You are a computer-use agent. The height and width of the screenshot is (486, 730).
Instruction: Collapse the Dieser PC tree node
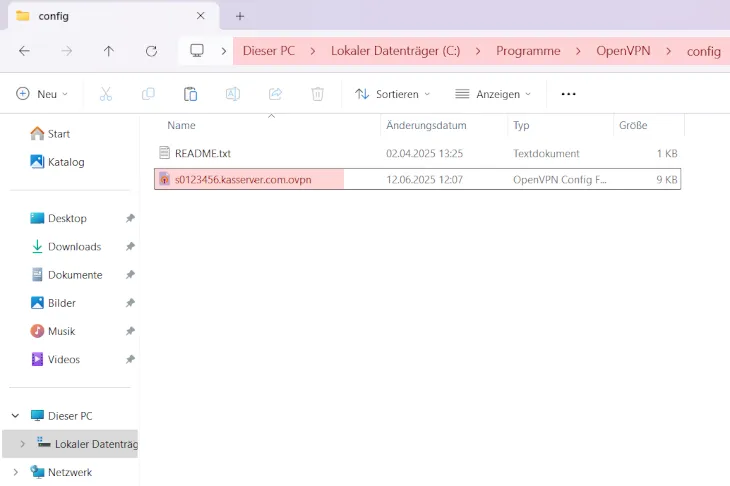[x=15, y=416]
